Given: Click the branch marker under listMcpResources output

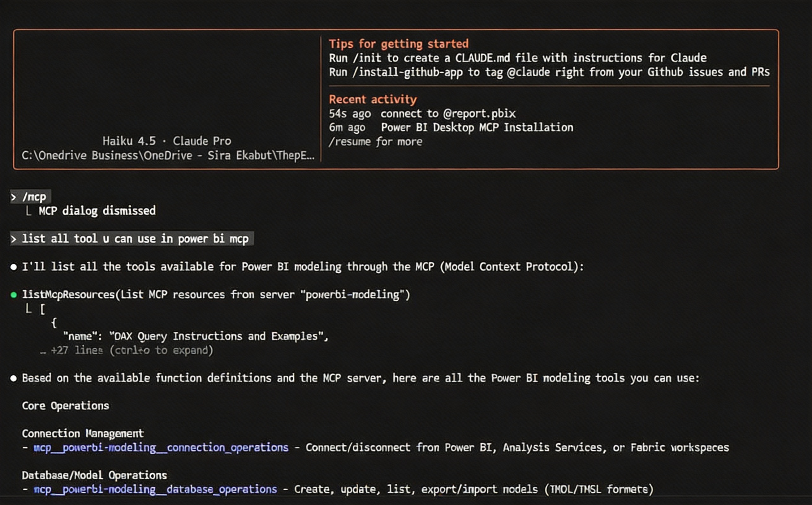Looking at the screenshot, I should [x=29, y=309].
